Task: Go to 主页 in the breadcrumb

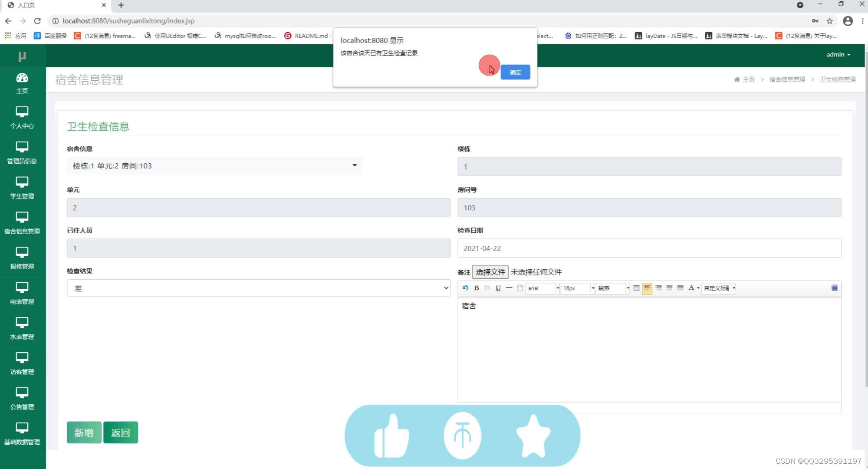Action: [745, 79]
